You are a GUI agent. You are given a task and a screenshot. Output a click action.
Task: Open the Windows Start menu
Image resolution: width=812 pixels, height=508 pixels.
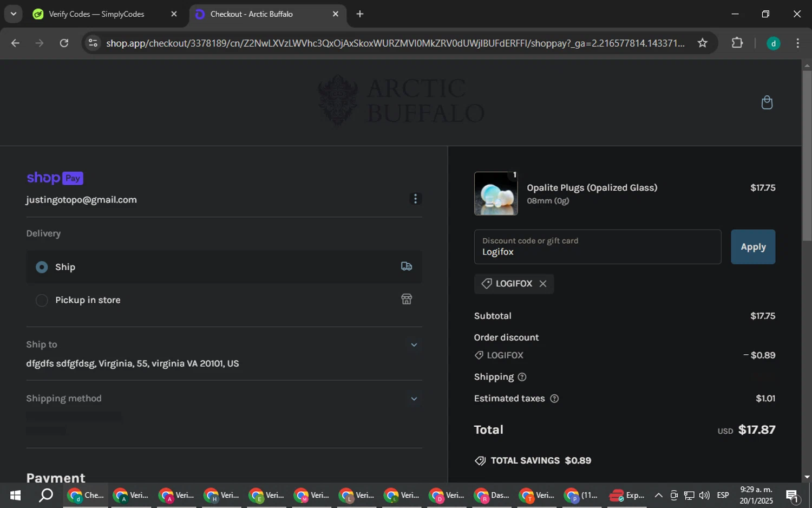point(15,495)
